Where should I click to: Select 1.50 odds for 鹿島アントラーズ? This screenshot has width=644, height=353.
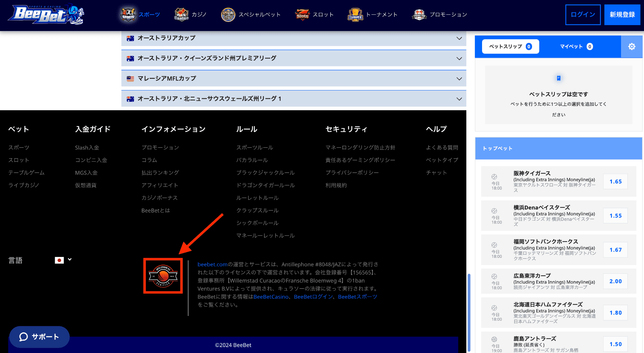point(615,344)
